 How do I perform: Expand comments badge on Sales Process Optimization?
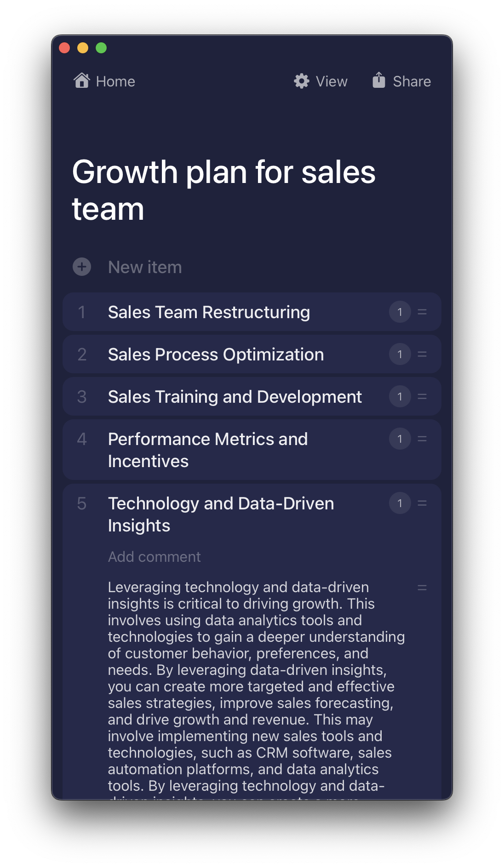click(x=400, y=354)
